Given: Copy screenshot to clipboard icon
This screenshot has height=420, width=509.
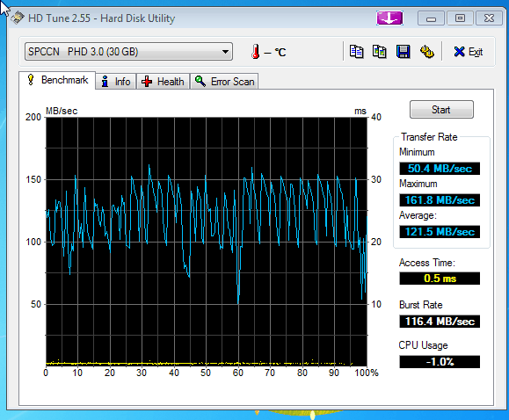Looking at the screenshot, I should click(x=380, y=52).
